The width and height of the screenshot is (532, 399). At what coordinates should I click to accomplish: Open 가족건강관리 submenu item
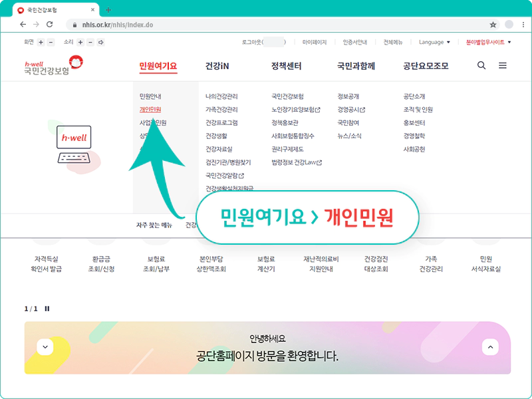tap(221, 110)
